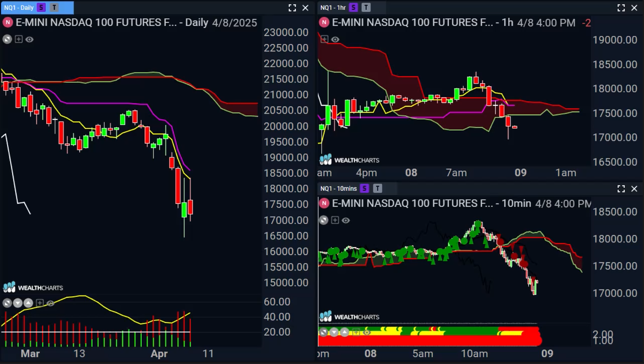Click the plus icon on 10min price pane
Image resolution: width=644 pixels, height=364 pixels.
335,220
